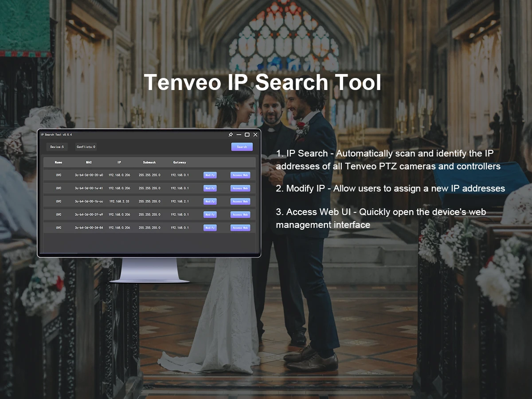Select MAC address 3c-b4-3d-00-1b-cc
Viewport: 532px width, 399px height.
point(89,201)
